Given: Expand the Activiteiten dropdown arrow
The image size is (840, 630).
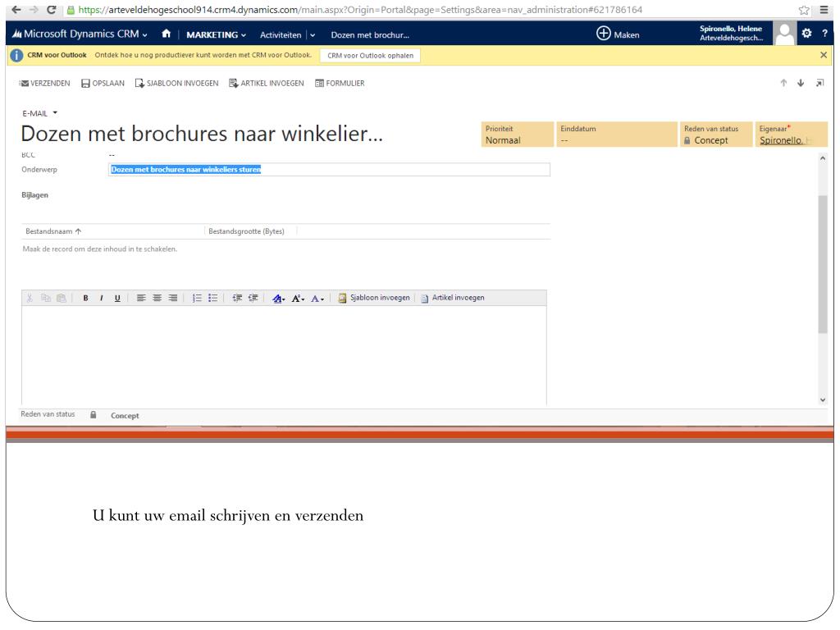Looking at the screenshot, I should coord(313,34).
